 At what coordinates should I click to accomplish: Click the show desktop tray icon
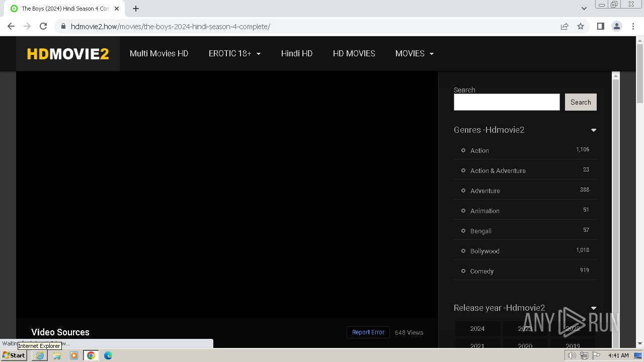[x=638, y=355]
